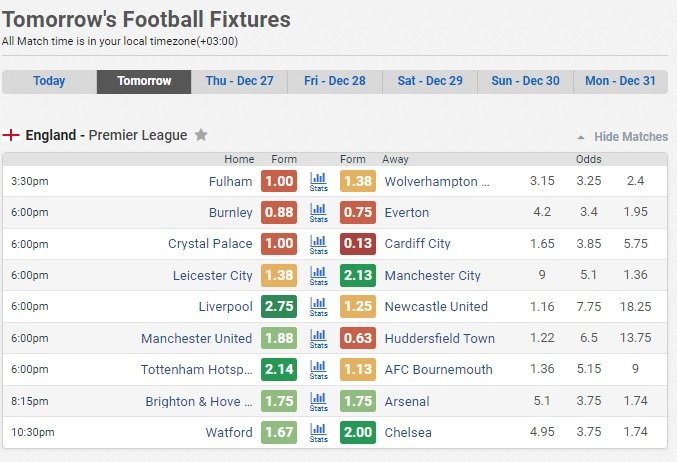View Stats icon for Liverpool vs Newcastle
This screenshot has width=677, height=462.
tap(319, 307)
